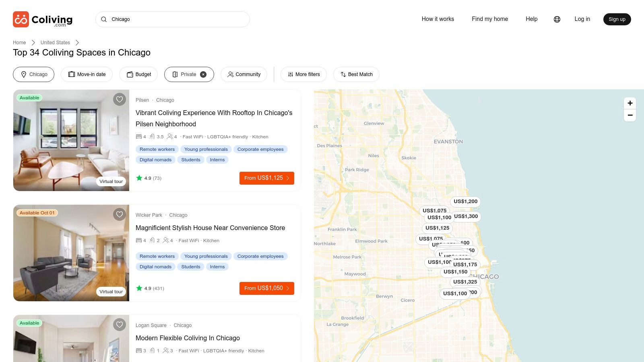Click the star rating icon of Pilsen listing
This screenshot has width=644, height=362.
[139, 178]
